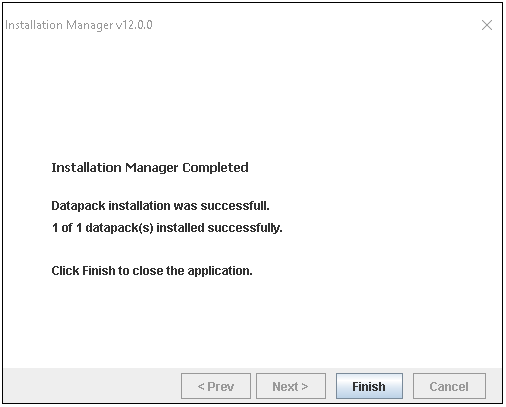The height and width of the screenshot is (407, 506).
Task: Select the Installation Manager Completed heading
Action: 150,168
